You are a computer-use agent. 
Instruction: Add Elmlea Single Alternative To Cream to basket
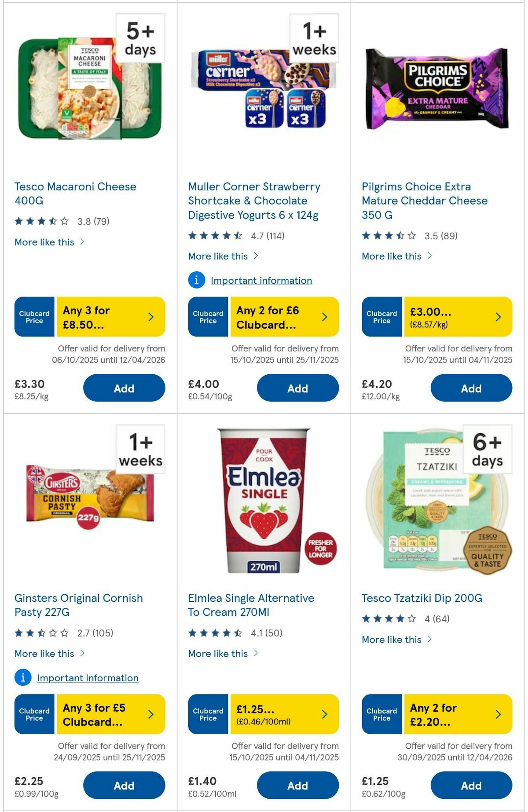[x=297, y=786]
